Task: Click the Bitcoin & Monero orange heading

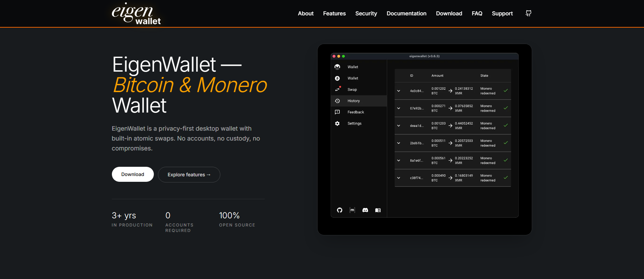Action: pos(190,85)
